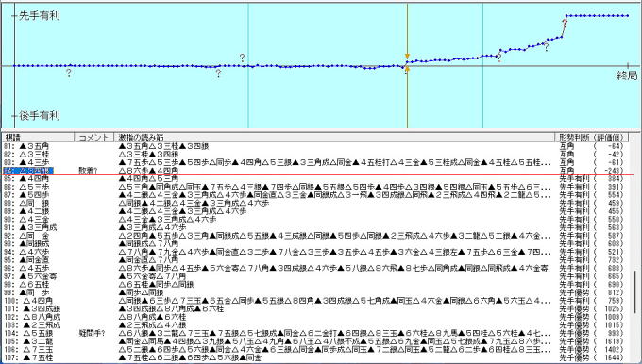Click the leftmost question mark on the graph
Viewport: 642px width, 364px height.
point(68,74)
